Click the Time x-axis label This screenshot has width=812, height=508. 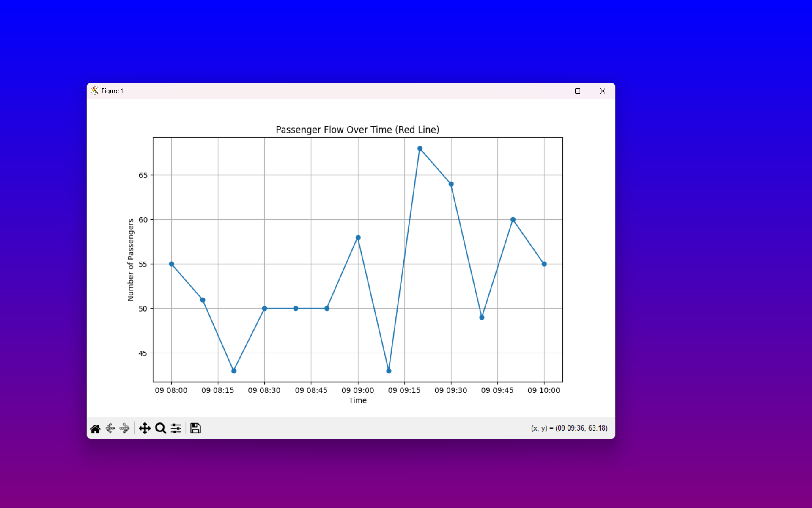[x=357, y=400]
